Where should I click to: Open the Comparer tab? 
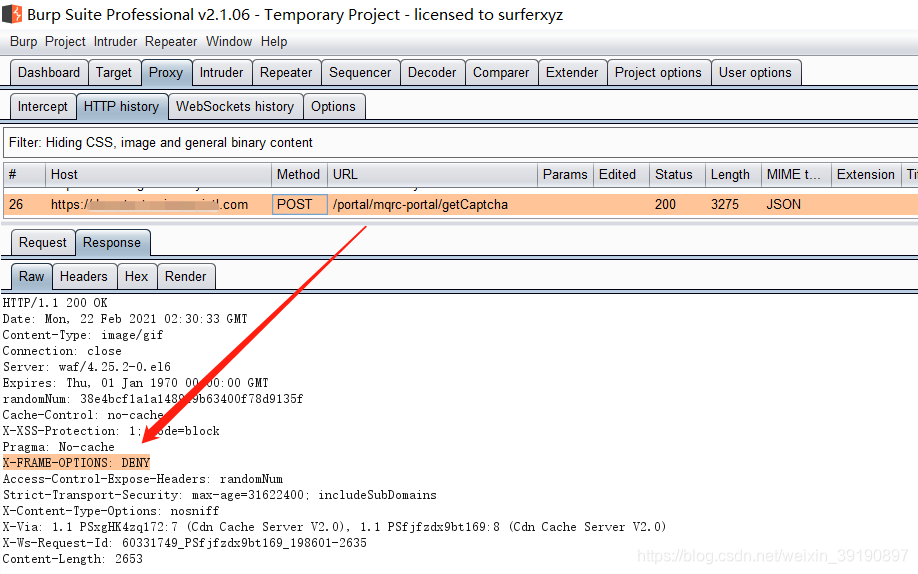(x=501, y=73)
